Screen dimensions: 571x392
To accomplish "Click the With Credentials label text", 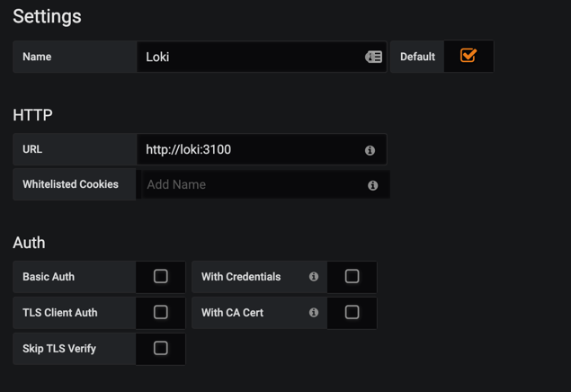I will click(241, 277).
